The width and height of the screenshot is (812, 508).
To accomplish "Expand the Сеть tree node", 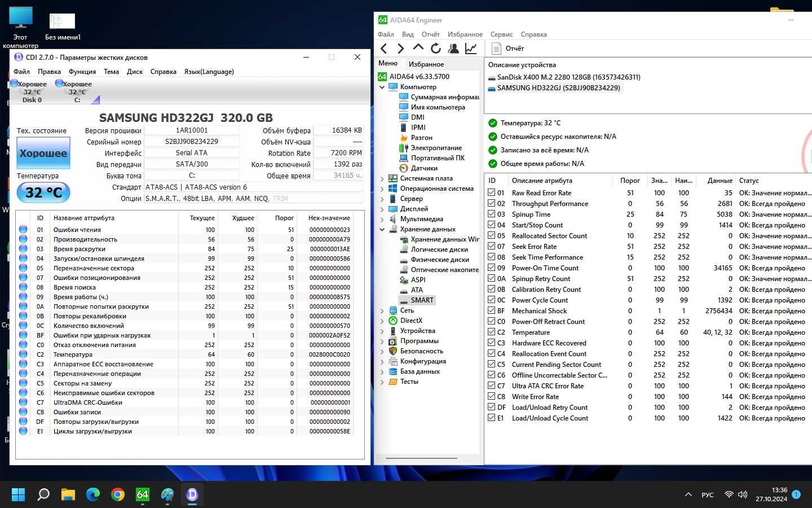I will pos(382,311).
